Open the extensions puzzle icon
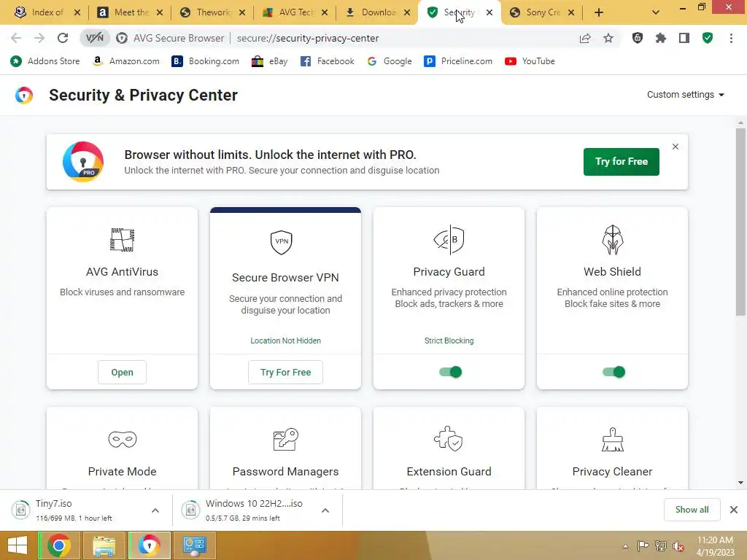The height and width of the screenshot is (560, 747). coord(661,38)
